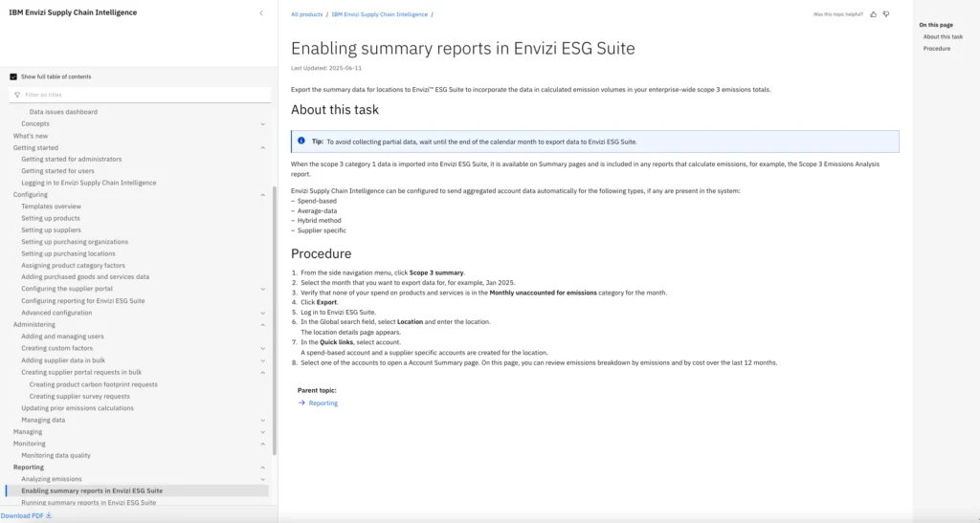Open Setting up suppliers topic

point(51,229)
